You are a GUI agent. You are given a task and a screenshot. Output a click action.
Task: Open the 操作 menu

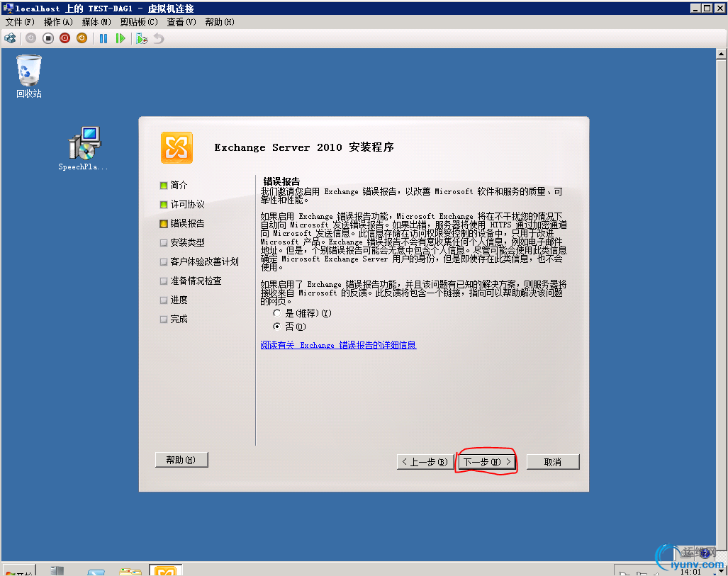tap(58, 22)
